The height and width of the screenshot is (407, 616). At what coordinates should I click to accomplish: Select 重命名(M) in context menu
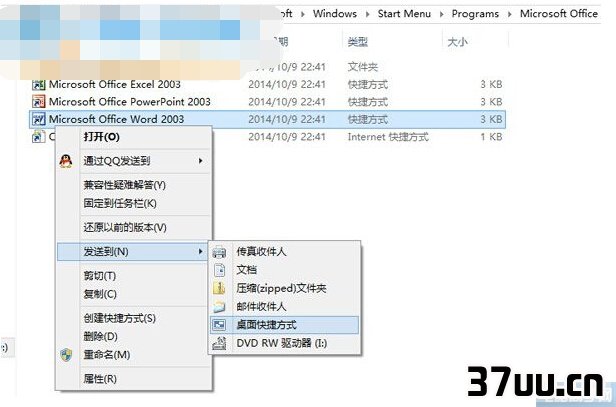[106, 355]
